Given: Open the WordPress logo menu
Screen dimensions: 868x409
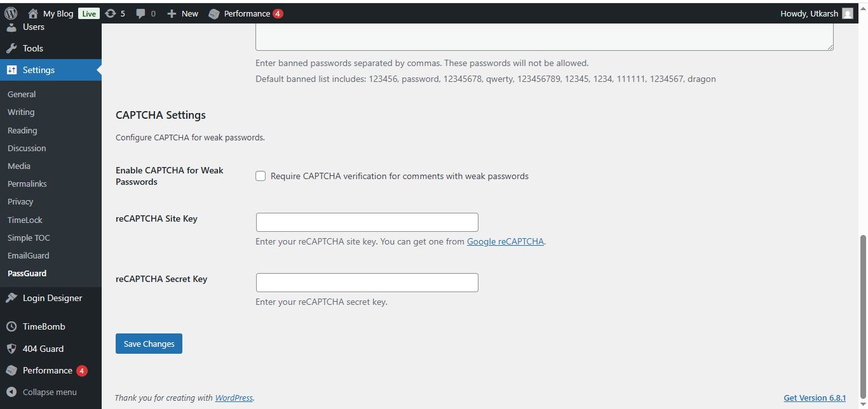Looking at the screenshot, I should click(x=11, y=13).
